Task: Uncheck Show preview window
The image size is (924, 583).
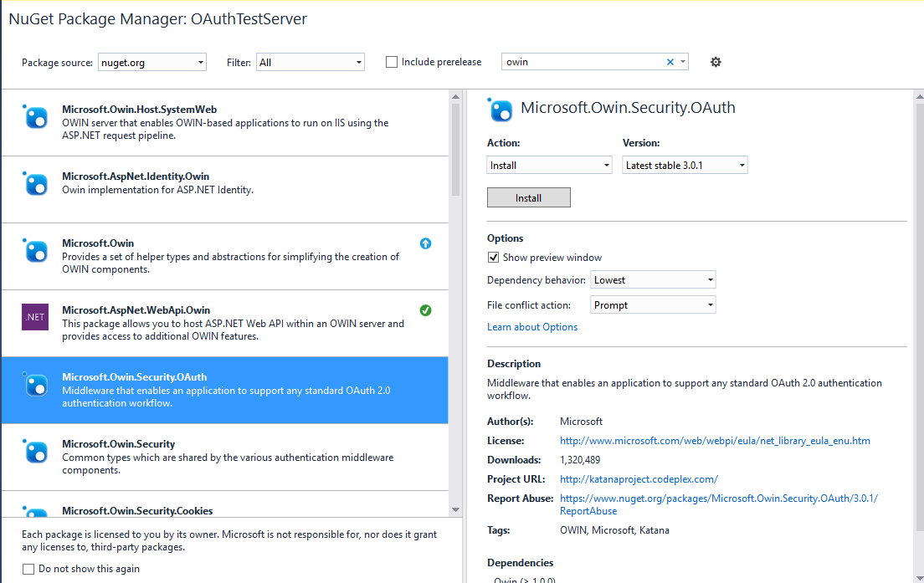Action: pos(493,257)
